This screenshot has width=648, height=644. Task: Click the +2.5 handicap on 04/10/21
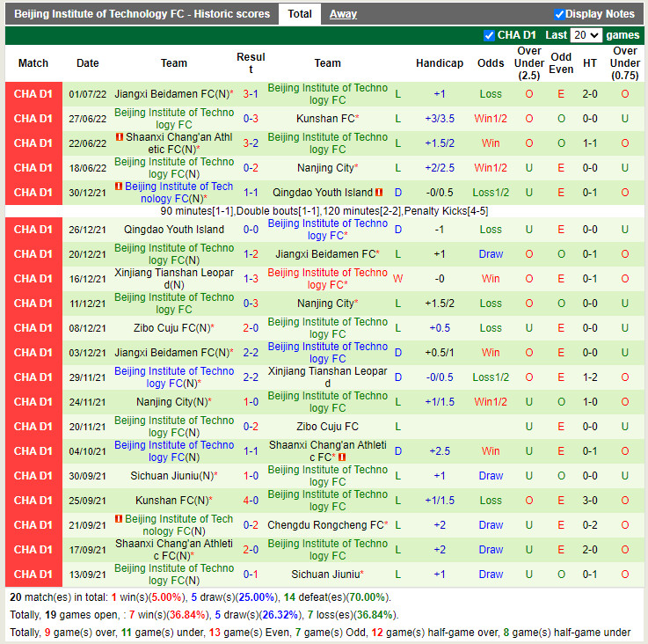click(440, 451)
